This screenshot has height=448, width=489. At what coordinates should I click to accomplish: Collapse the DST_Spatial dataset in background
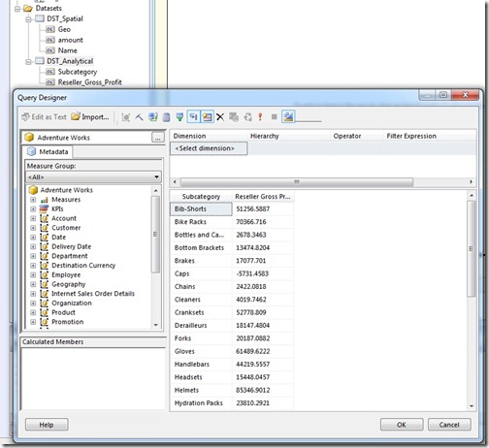point(28,19)
